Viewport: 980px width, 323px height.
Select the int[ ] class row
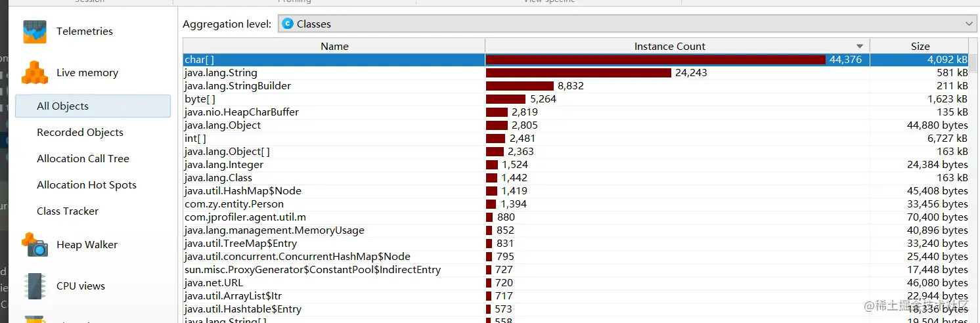577,139
